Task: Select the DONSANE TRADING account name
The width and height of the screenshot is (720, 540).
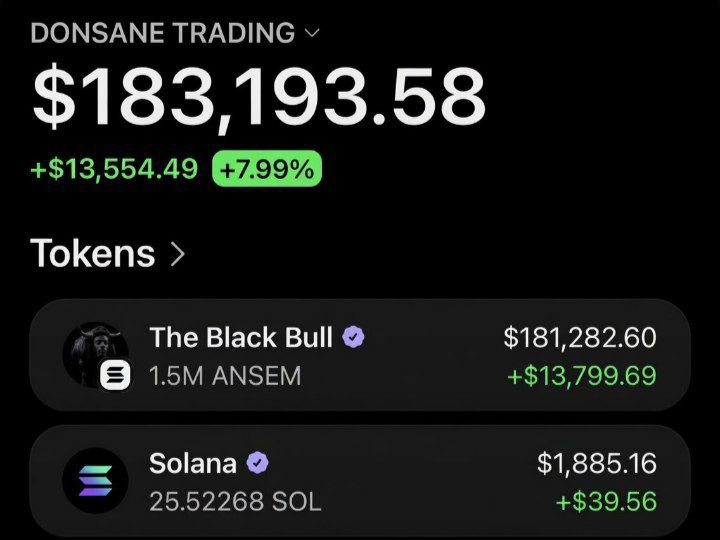Action: [163, 33]
